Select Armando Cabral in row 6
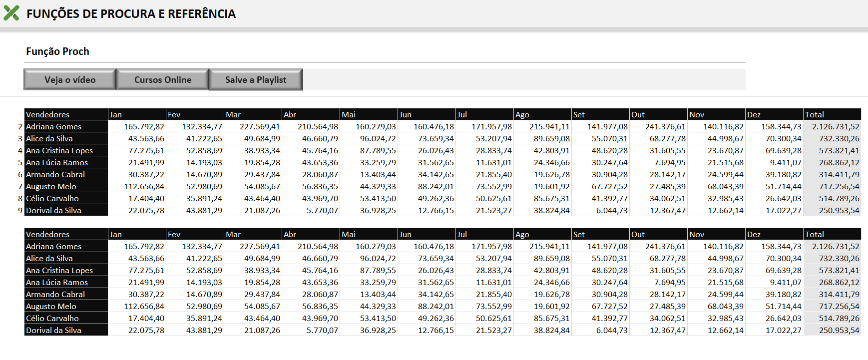Image resolution: width=868 pixels, height=360 pixels. pyautogui.click(x=66, y=174)
